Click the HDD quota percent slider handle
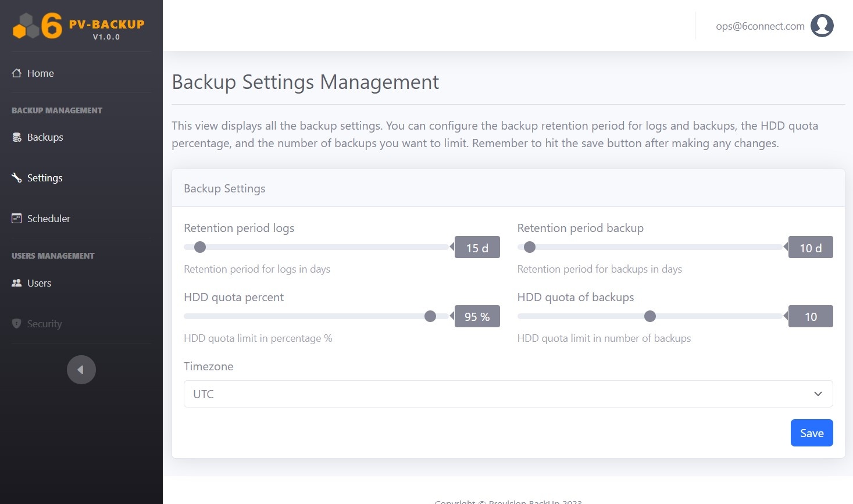The width and height of the screenshot is (853, 504). [430, 316]
